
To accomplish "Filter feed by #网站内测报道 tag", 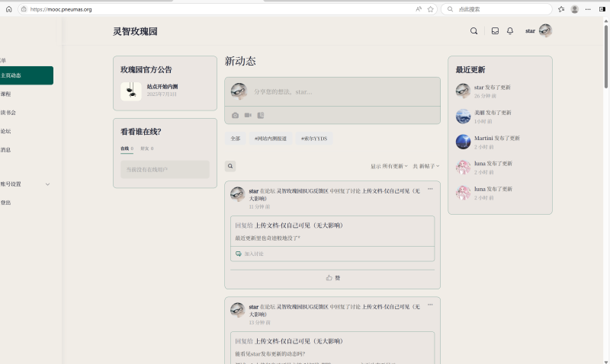I will pyautogui.click(x=271, y=139).
